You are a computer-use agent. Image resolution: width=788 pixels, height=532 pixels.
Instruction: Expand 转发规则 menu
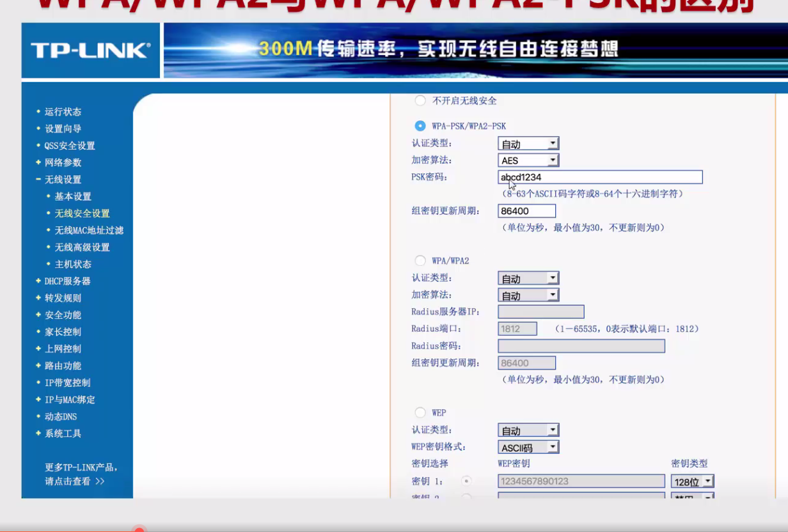click(x=63, y=298)
